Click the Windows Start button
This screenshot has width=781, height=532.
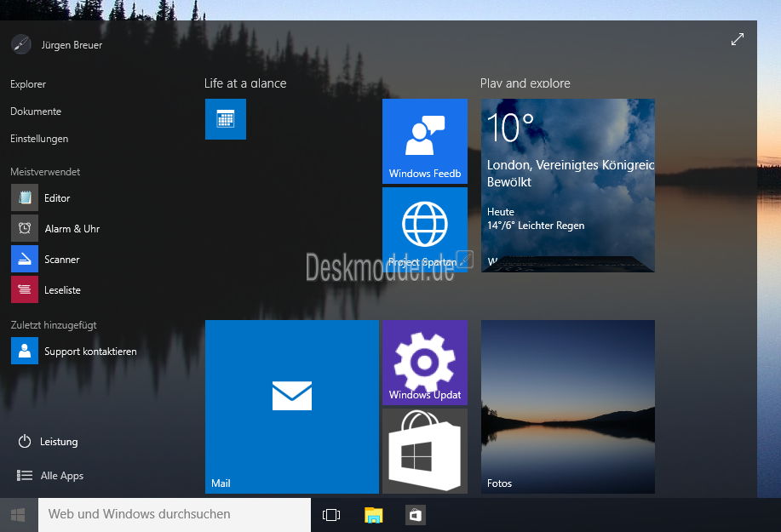[x=19, y=515]
